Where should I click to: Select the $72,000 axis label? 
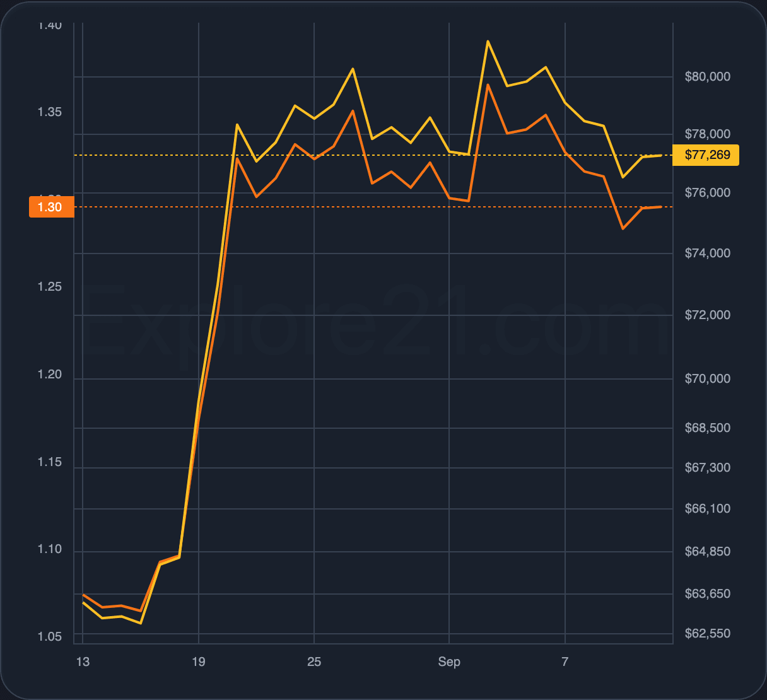point(708,315)
